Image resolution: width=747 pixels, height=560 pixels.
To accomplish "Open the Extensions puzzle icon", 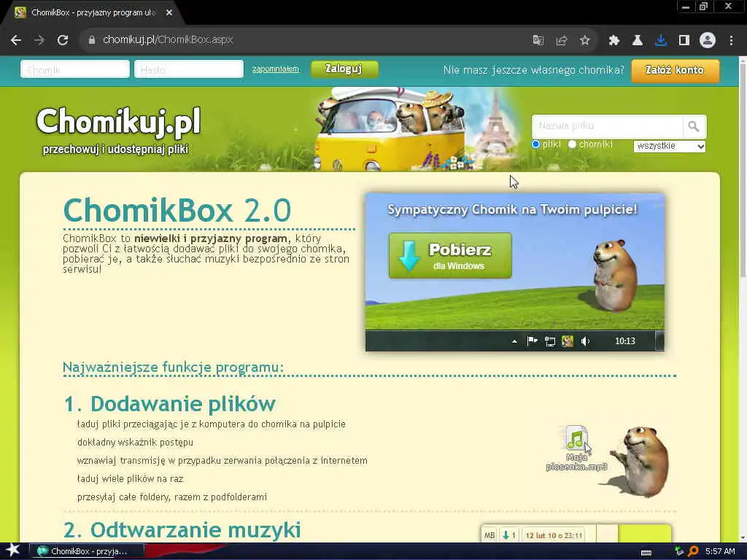I will tap(614, 41).
